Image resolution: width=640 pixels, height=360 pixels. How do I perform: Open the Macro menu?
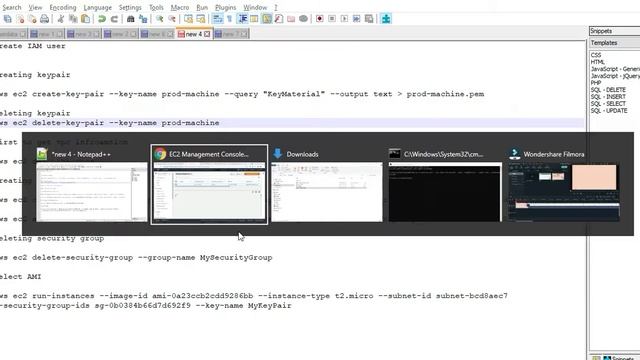(180, 7)
